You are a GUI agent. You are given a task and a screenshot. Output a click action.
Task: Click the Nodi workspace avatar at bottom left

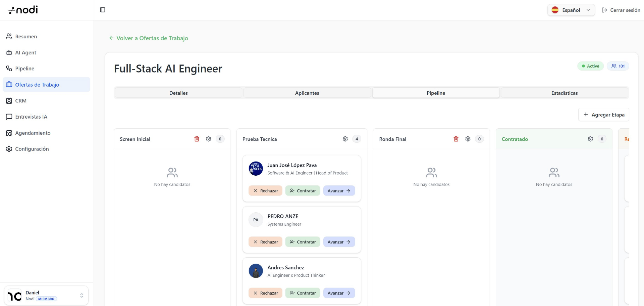[x=14, y=296]
